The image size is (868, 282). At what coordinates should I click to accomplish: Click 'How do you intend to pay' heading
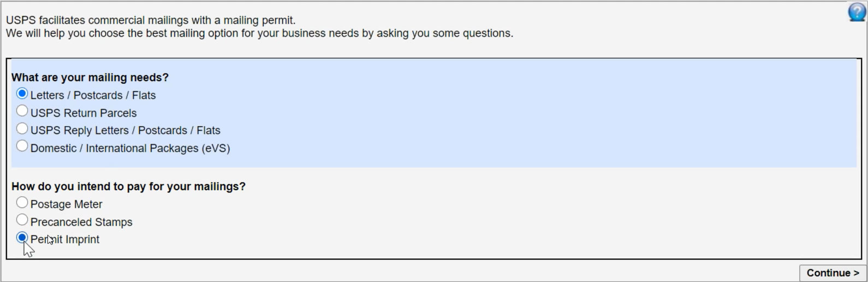coord(128,186)
